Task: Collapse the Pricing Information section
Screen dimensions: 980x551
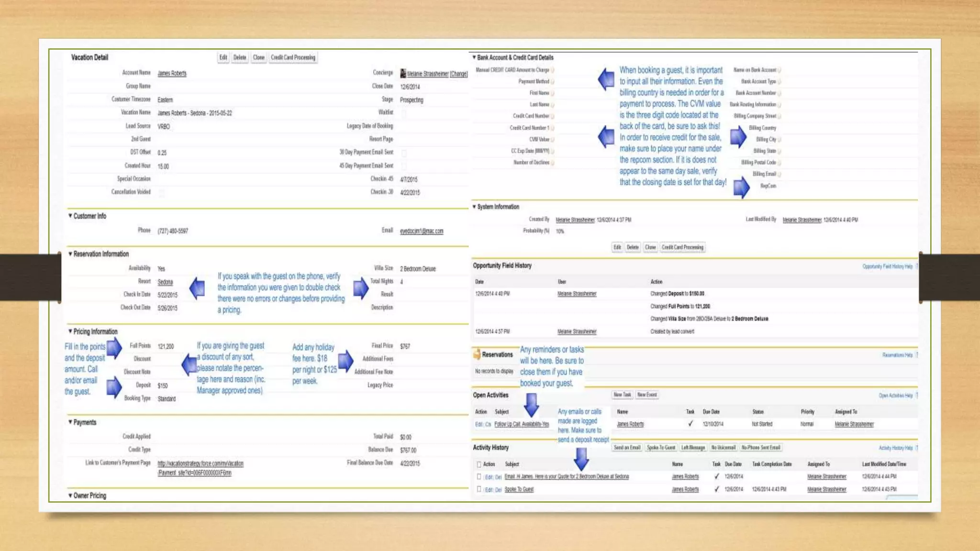Action: 70,331
